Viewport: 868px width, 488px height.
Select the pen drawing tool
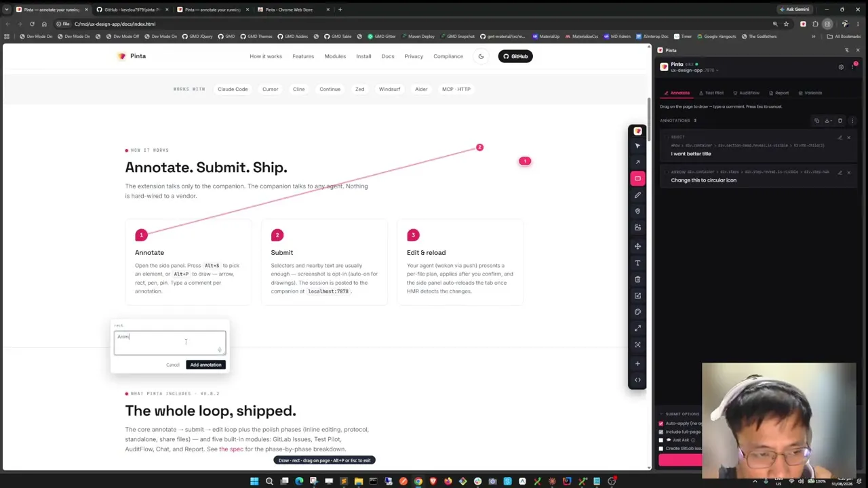pos(637,195)
